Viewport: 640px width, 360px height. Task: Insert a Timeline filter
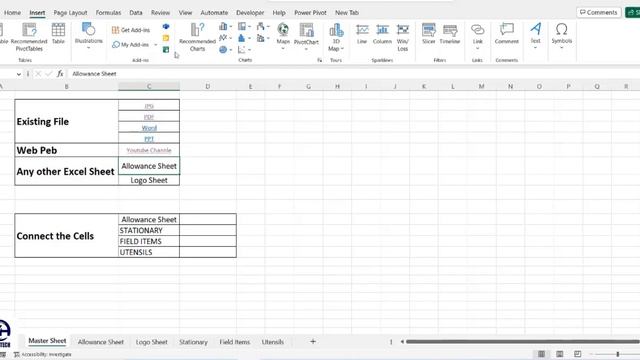450,33
